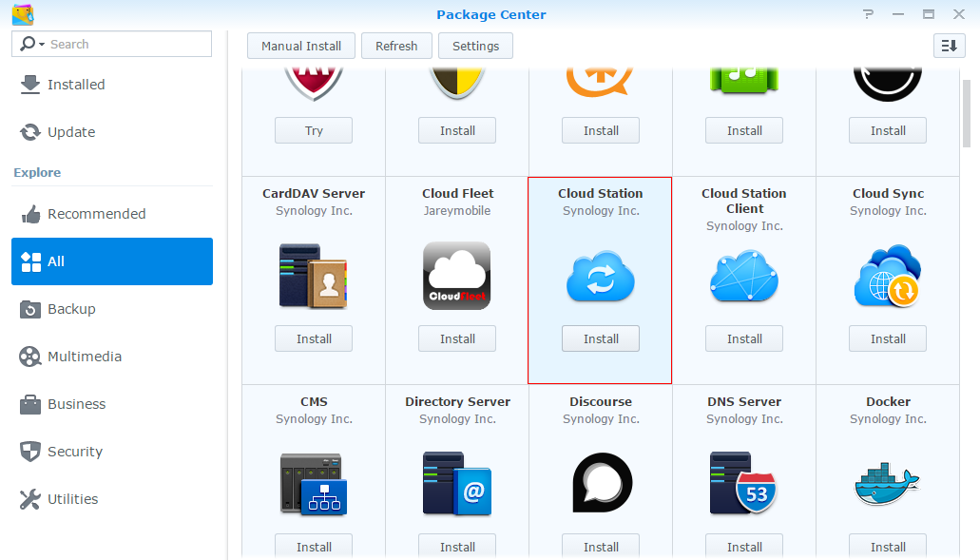Install Cloud Sync
The width and height of the screenshot is (980, 560).
[888, 338]
